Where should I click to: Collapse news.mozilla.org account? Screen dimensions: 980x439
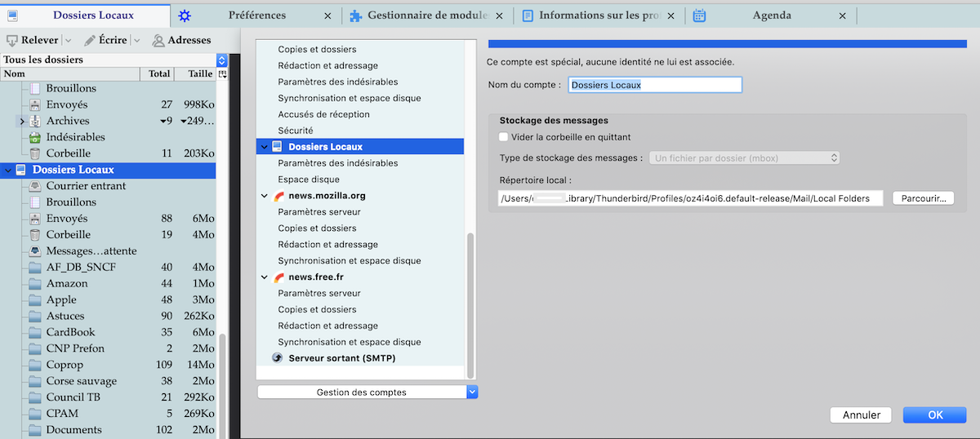pos(264,196)
